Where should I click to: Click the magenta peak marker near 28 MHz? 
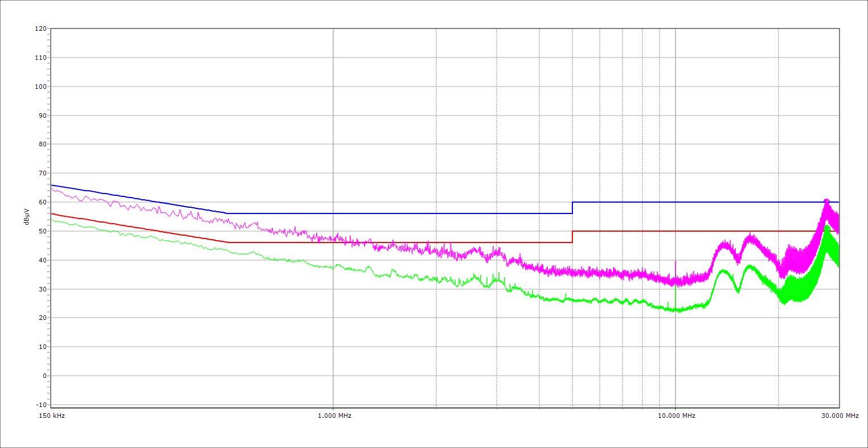(x=826, y=202)
